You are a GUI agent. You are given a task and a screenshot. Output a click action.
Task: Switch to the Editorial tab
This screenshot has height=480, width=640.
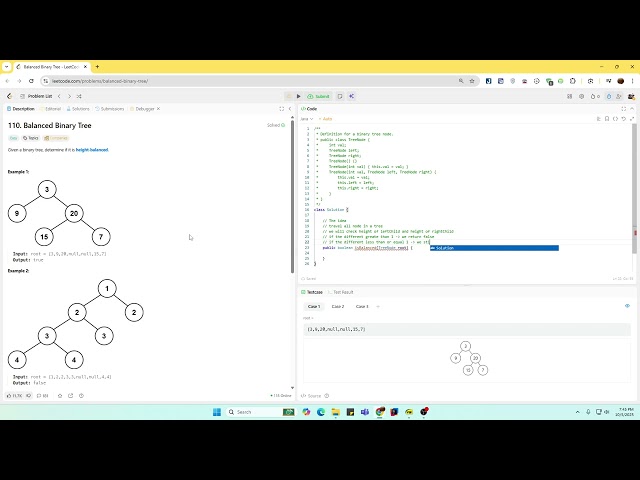[50, 109]
